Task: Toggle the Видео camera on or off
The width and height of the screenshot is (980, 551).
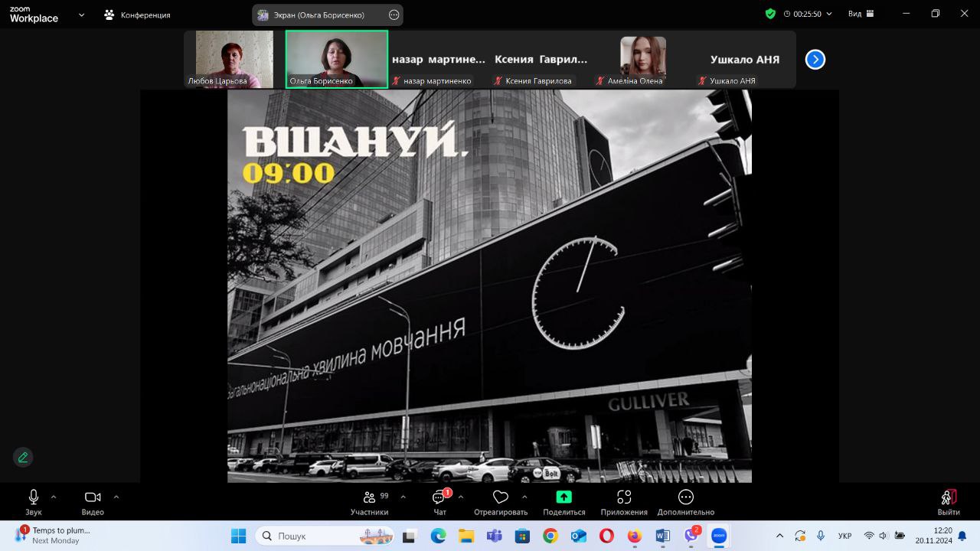Action: click(x=93, y=498)
